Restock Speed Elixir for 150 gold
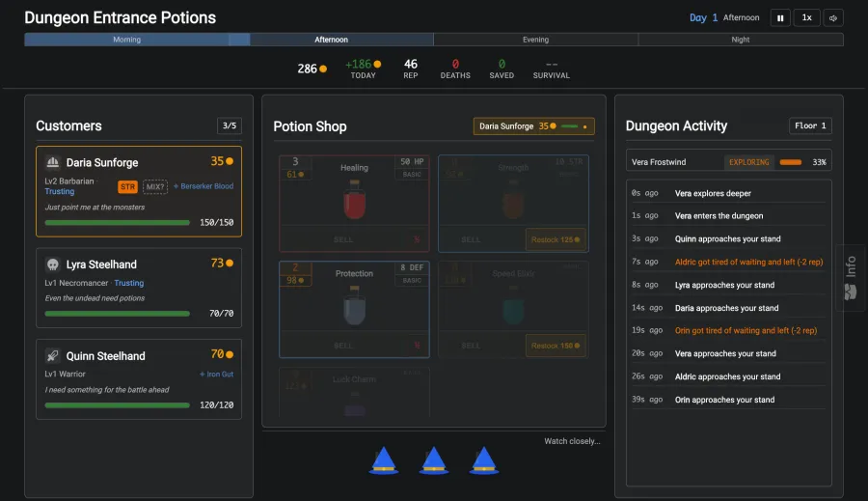Image resolution: width=868 pixels, height=501 pixels. point(556,346)
